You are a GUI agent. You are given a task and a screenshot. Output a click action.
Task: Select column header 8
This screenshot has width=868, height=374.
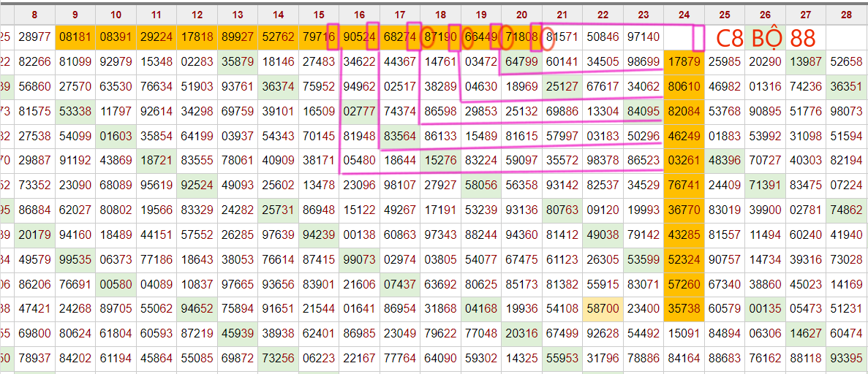35,15
